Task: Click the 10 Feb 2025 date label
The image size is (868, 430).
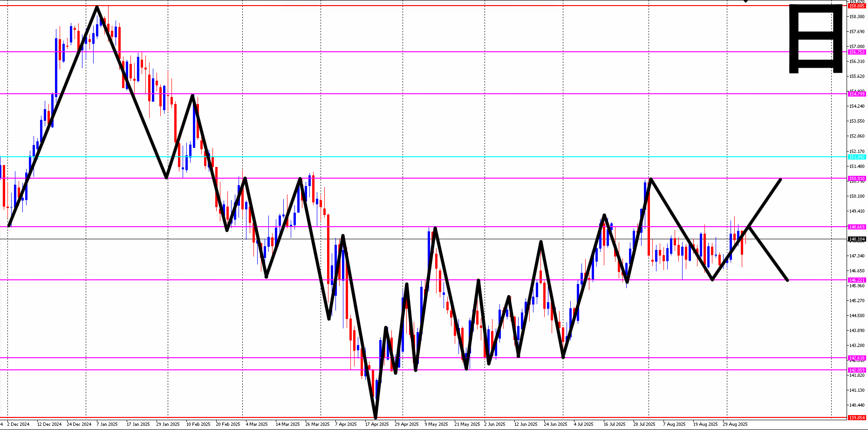Action: point(198,424)
